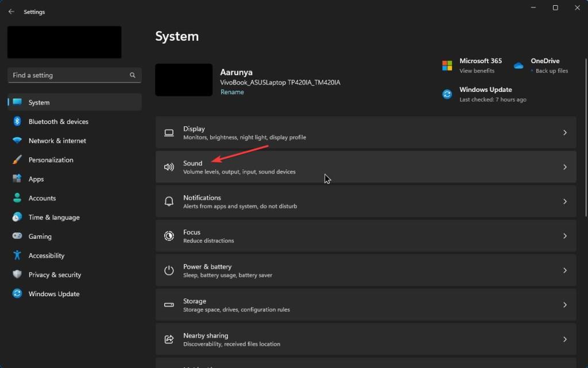This screenshot has width=588, height=368.
Task: Click the Personalization paintbrush icon
Action: (x=17, y=159)
